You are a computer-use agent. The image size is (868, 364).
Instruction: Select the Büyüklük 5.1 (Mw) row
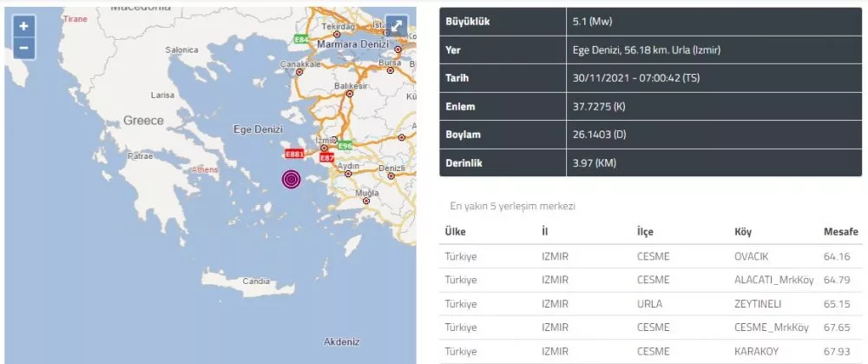click(x=649, y=21)
